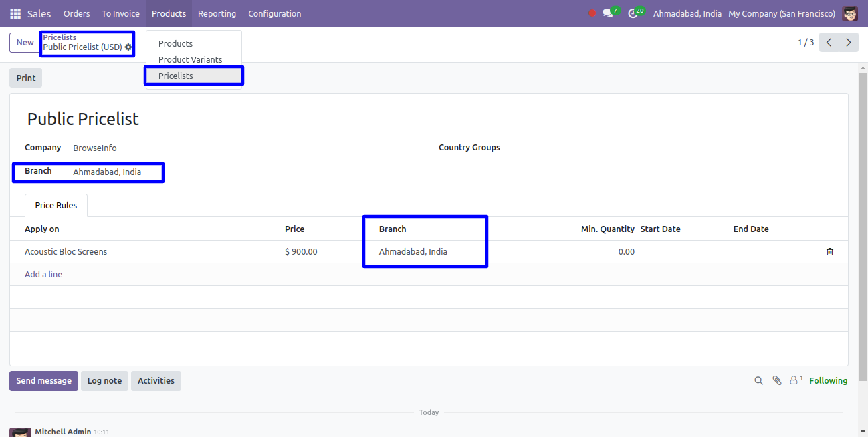868x437 pixels.
Task: Click the chatter search magnifier icon
Action: pyautogui.click(x=758, y=380)
